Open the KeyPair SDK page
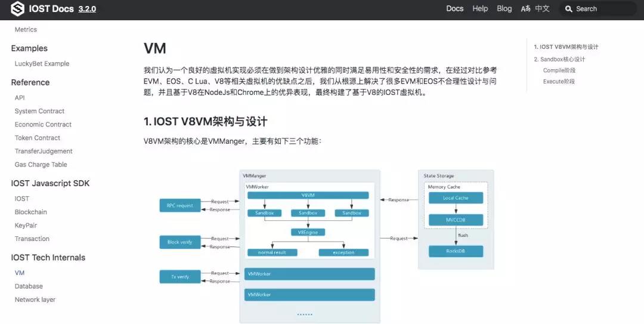The height and width of the screenshot is (324, 644). pyautogui.click(x=26, y=226)
